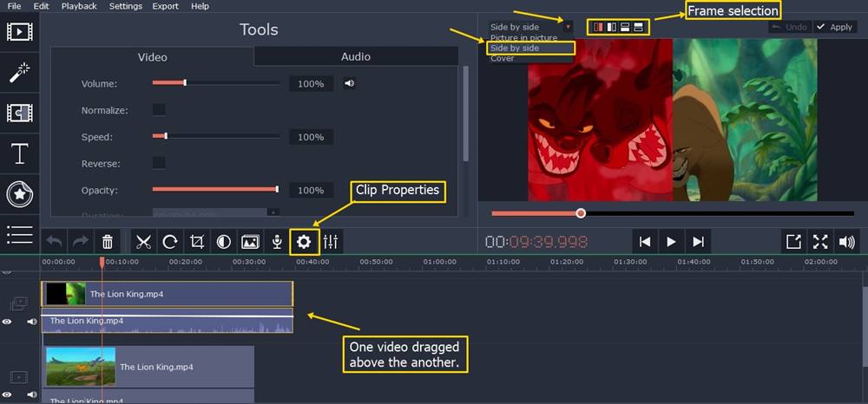Switch the preview to fullscreen

click(820, 242)
